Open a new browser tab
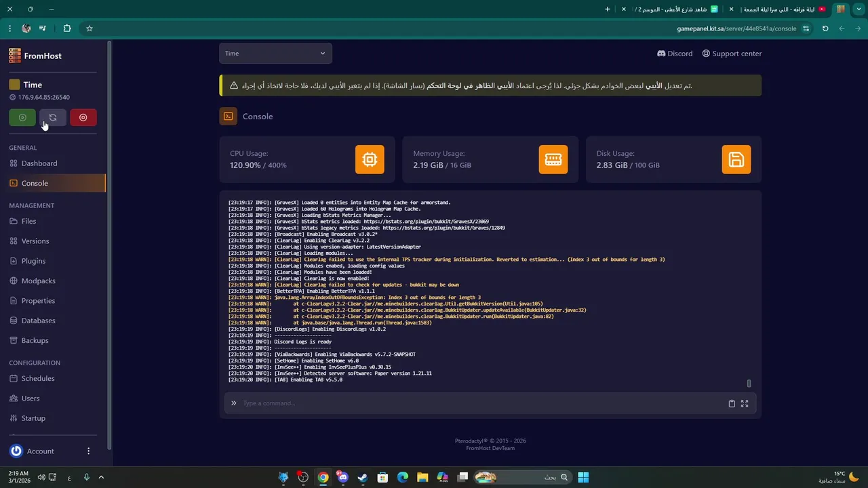Image resolution: width=868 pixels, height=488 pixels. [608, 9]
